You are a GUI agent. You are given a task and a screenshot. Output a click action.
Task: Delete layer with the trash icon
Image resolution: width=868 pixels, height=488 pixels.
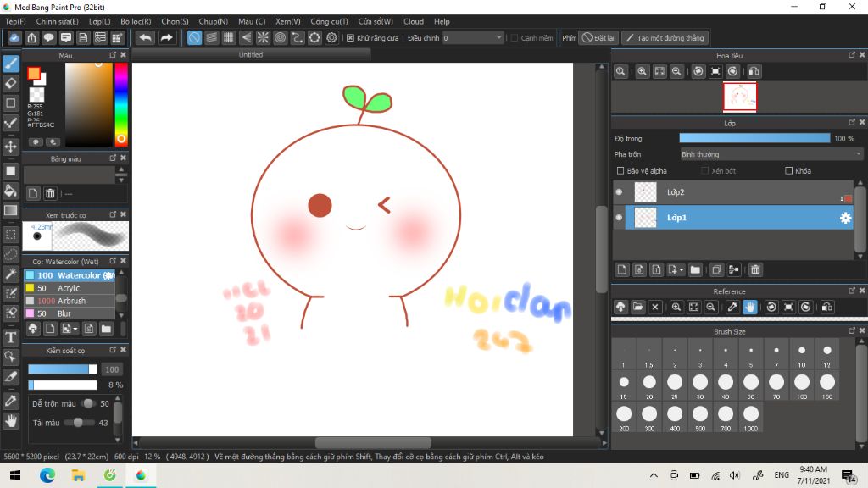755,269
